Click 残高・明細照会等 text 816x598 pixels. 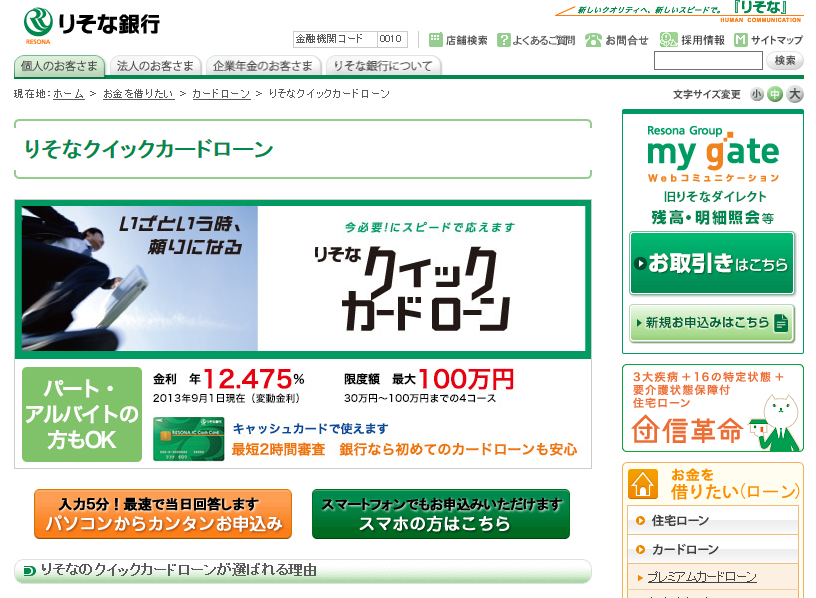pyautogui.click(x=712, y=218)
